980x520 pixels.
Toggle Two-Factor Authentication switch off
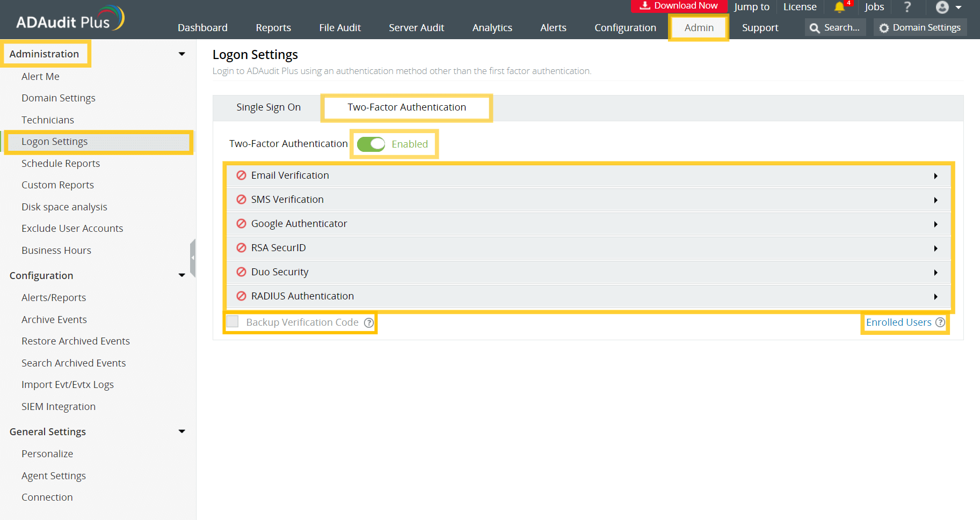(371, 144)
